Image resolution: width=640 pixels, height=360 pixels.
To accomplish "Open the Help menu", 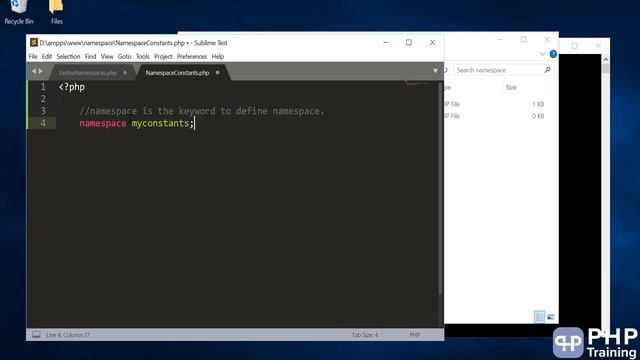I will (x=218, y=56).
